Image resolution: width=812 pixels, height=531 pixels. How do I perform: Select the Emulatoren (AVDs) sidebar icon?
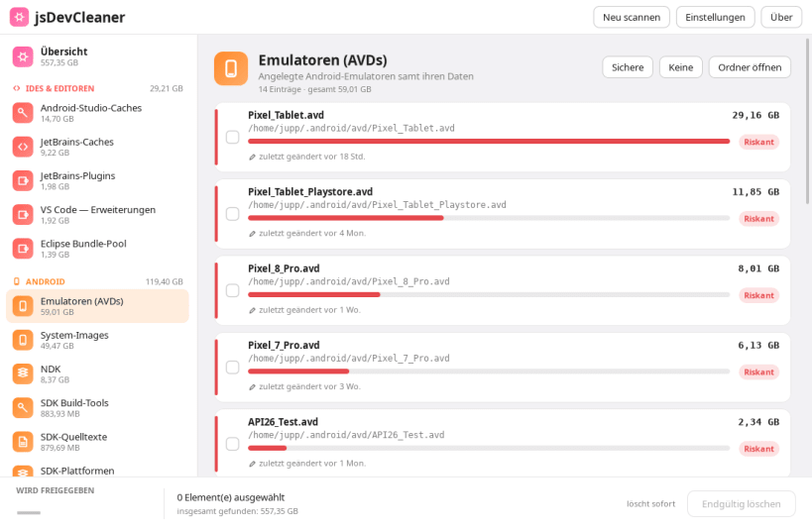(x=23, y=306)
